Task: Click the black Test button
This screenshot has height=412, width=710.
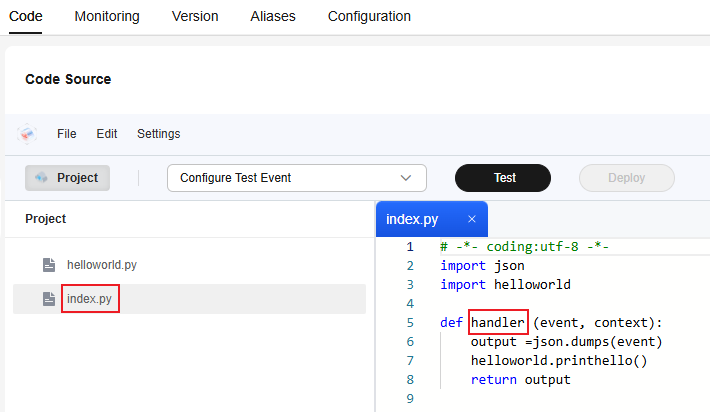Action: pyautogui.click(x=503, y=178)
